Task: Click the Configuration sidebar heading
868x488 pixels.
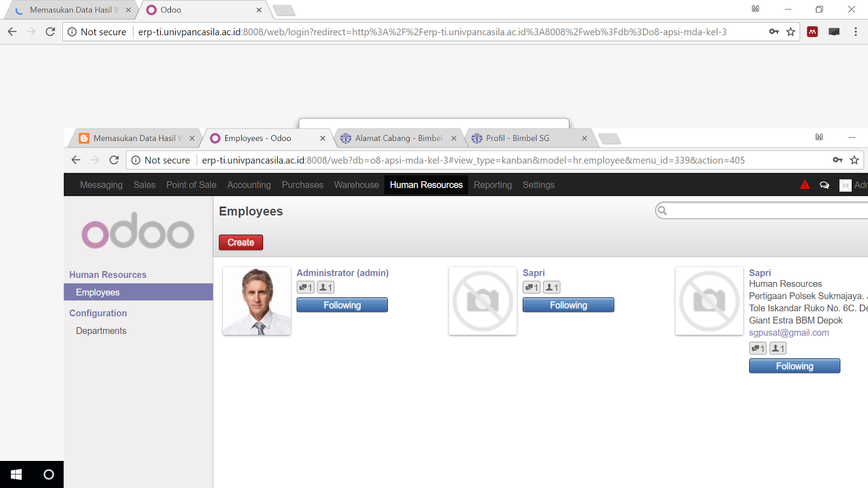Action: click(x=98, y=313)
